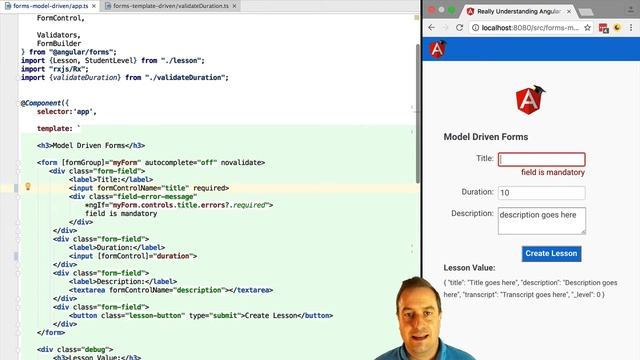The height and width of the screenshot is (360, 640).
Task: Click the [formGroup]="myForm" attribute in code
Action: coord(101,162)
